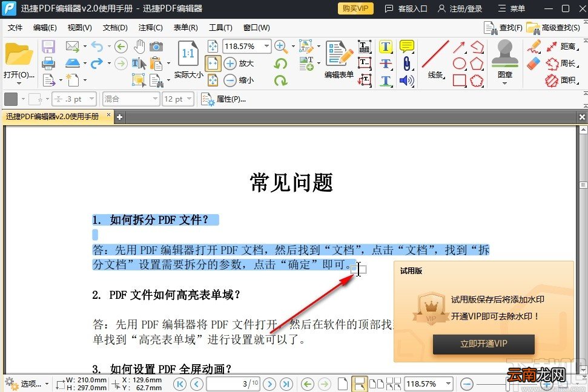Open the 文档(D) menu
Viewport: 588px width, 392px height.
(x=115, y=28)
